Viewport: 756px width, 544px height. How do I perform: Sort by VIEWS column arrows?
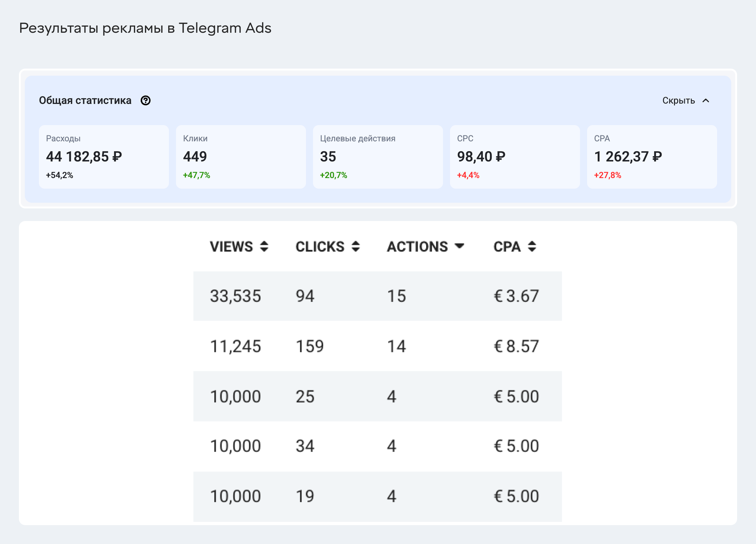tap(264, 246)
